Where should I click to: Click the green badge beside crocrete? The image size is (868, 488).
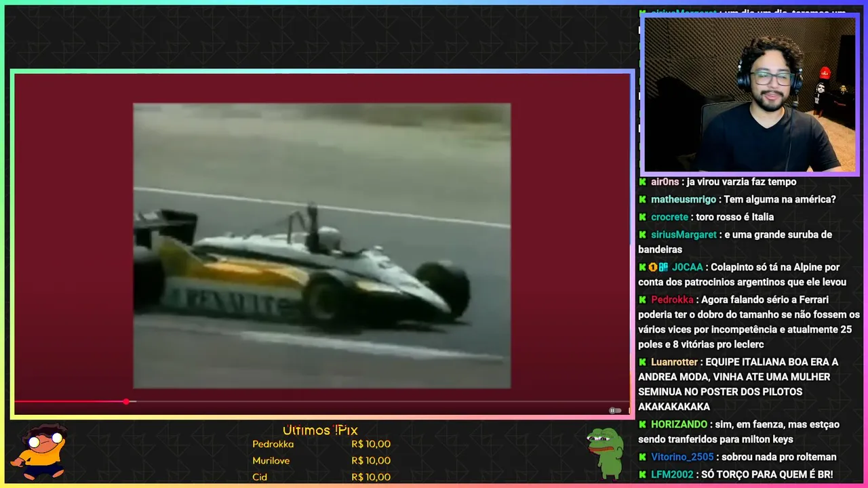[x=642, y=217]
